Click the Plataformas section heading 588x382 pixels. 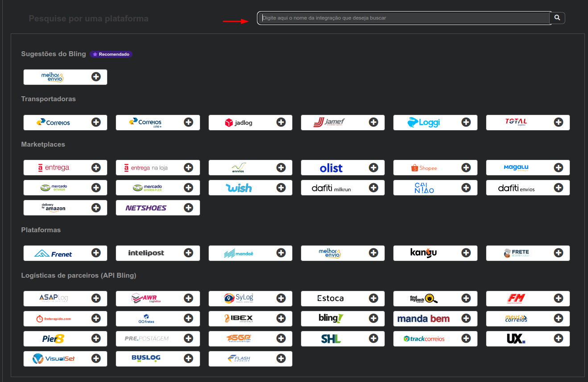[41, 230]
